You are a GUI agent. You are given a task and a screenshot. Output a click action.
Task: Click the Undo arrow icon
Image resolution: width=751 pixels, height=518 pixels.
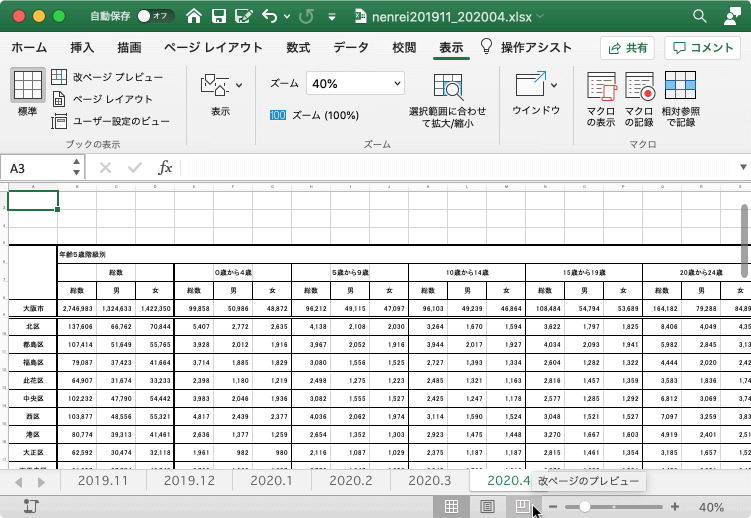tap(270, 17)
